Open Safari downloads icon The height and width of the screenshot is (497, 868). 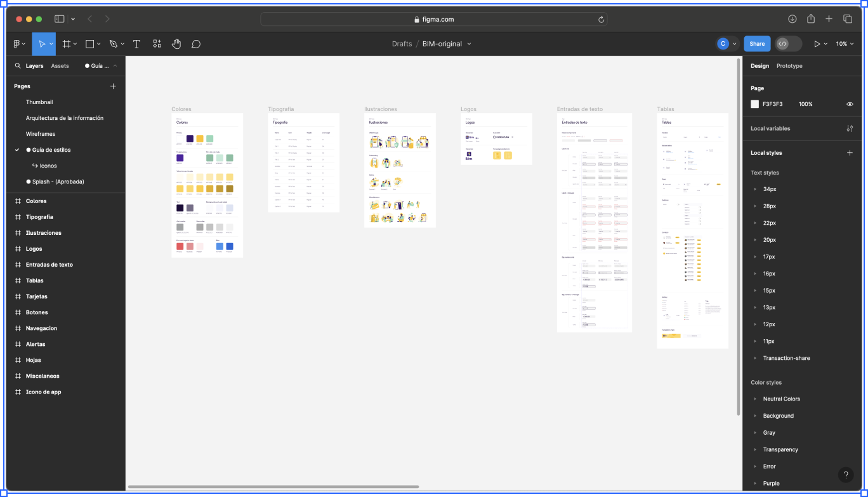(x=792, y=19)
